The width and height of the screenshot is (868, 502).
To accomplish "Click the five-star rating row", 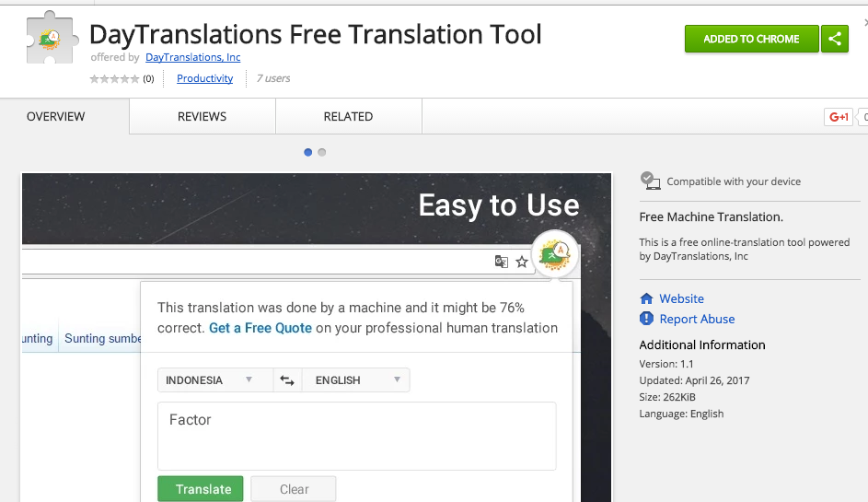I will click(114, 78).
